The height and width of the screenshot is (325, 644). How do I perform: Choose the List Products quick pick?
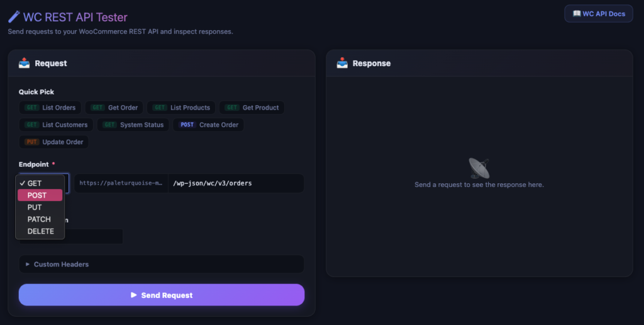[x=181, y=107]
